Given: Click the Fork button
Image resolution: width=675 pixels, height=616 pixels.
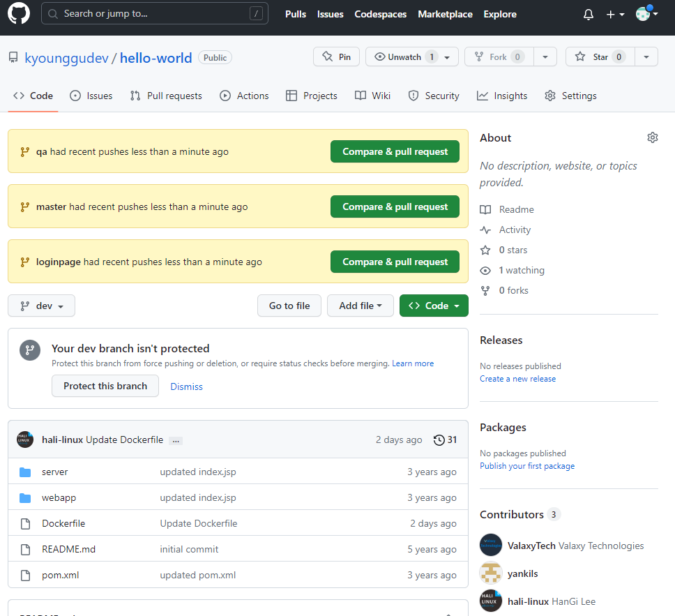Looking at the screenshot, I should 499,57.
